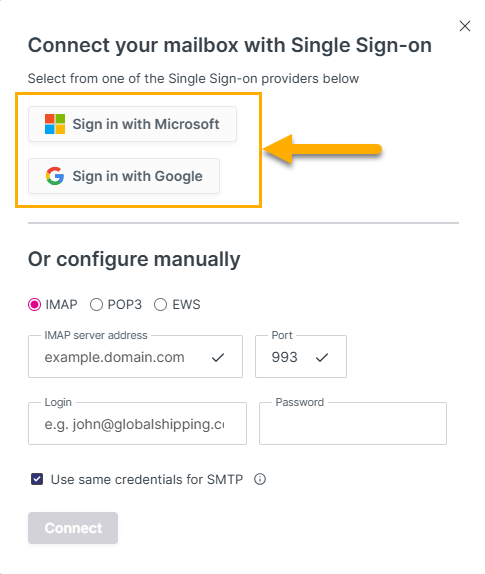Choose Sign in with Google
The image size is (485, 574).
click(x=124, y=176)
